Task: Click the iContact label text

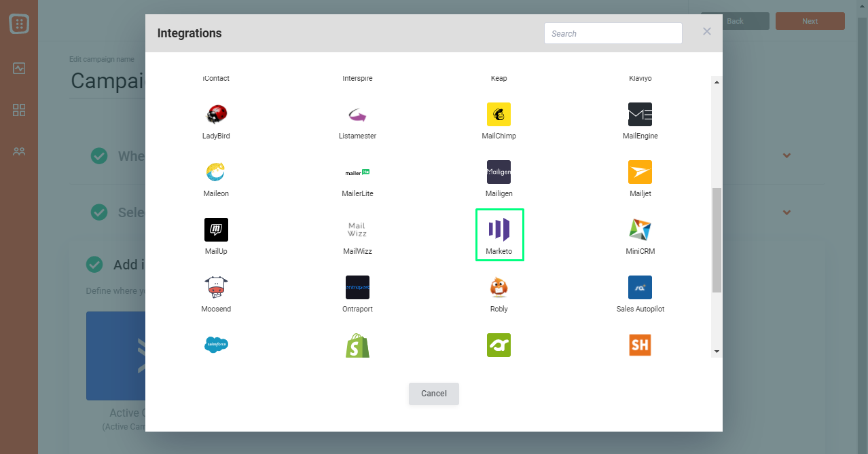Action: 216,78
